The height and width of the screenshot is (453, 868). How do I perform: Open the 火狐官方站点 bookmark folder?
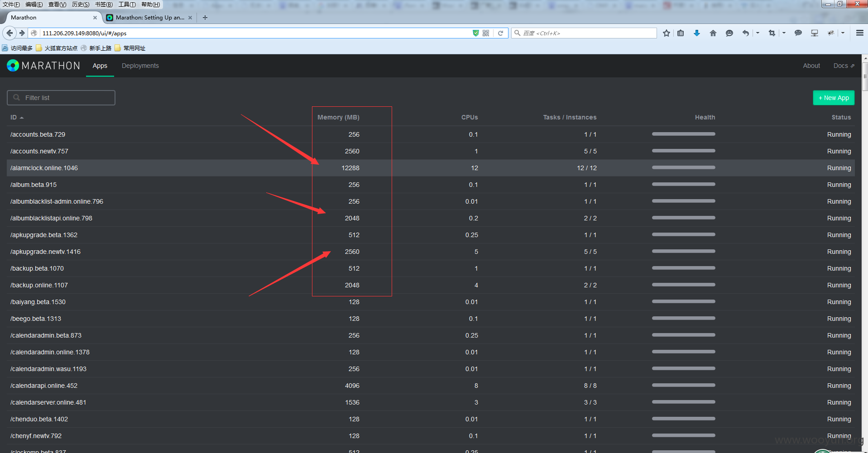(x=57, y=48)
